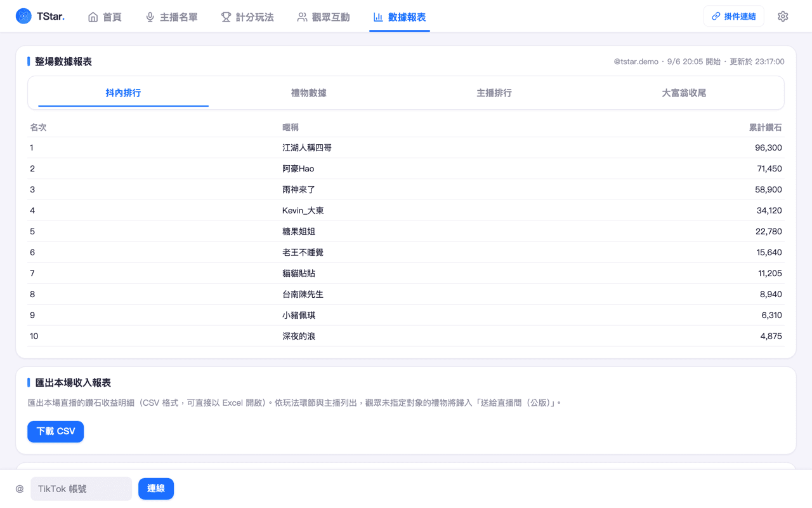Select donor name 貓貓貼貼
Image resolution: width=812 pixels, height=508 pixels.
point(299,273)
